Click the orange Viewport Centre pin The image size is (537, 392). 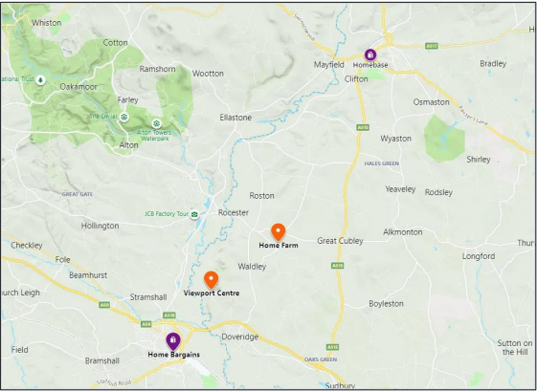[x=211, y=280]
